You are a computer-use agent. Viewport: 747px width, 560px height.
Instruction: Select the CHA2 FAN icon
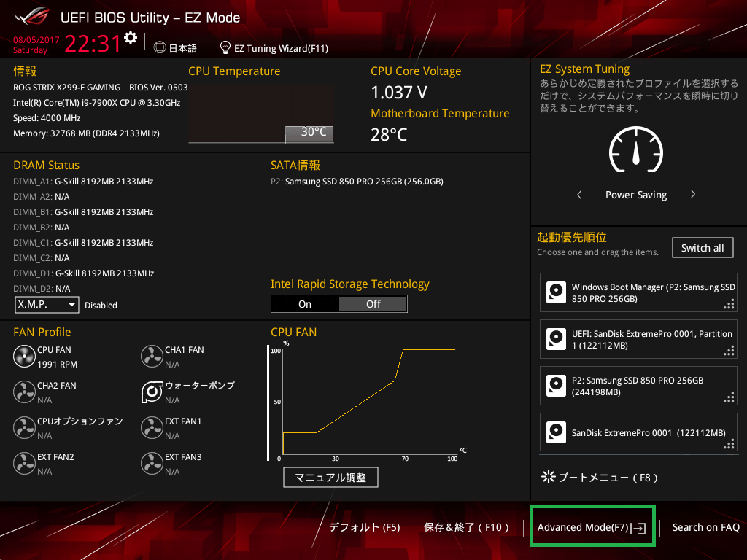tap(24, 392)
